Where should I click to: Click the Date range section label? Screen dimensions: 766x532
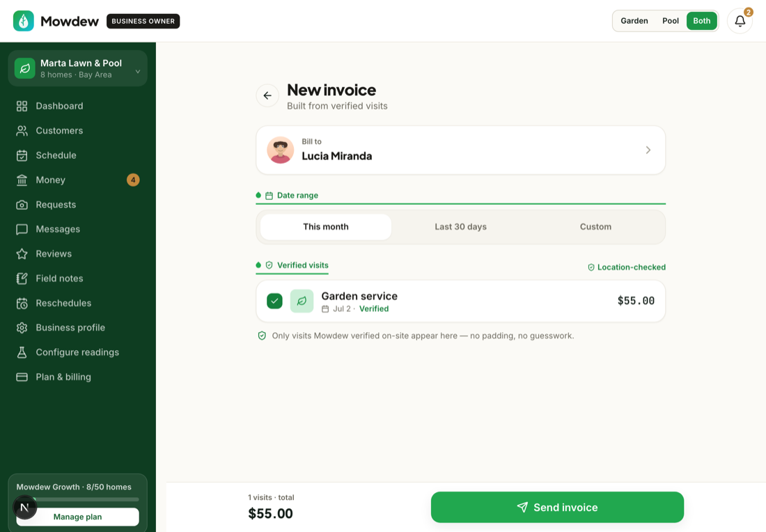tap(297, 196)
